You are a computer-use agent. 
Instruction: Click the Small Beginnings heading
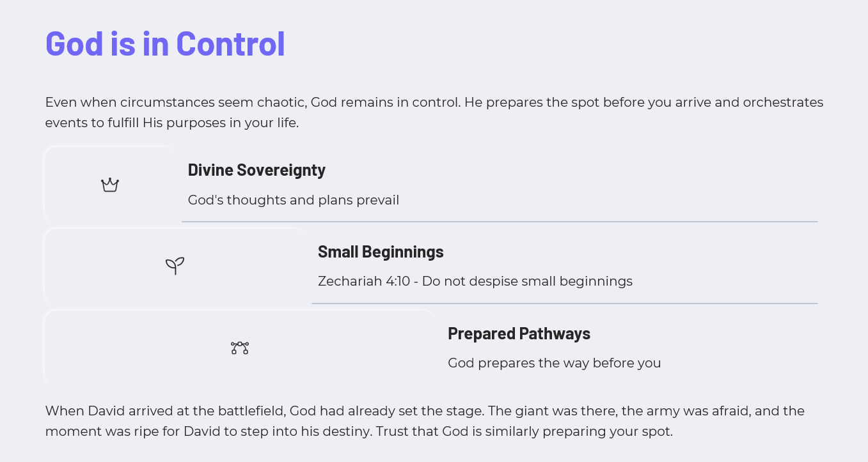(x=381, y=252)
